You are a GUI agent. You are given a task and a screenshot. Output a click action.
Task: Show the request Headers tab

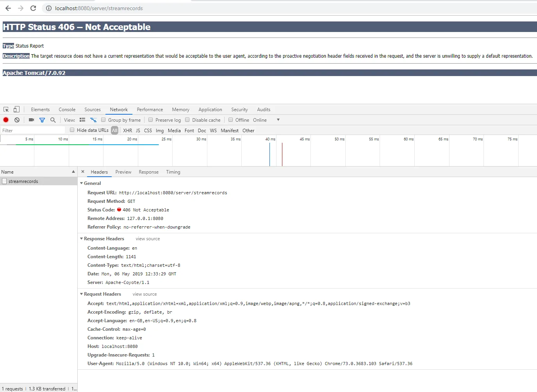[99, 172]
